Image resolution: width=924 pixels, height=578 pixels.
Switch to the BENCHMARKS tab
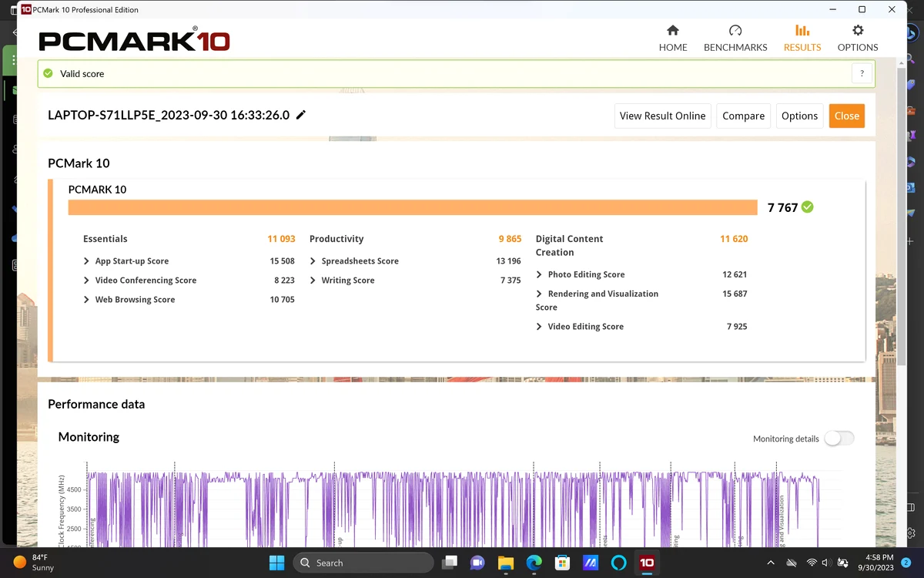(735, 38)
